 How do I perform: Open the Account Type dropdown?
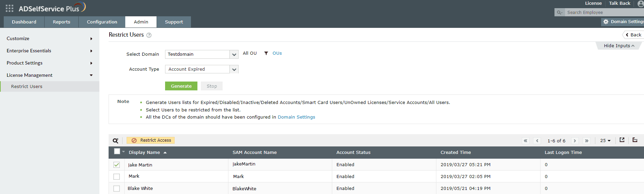(234, 69)
